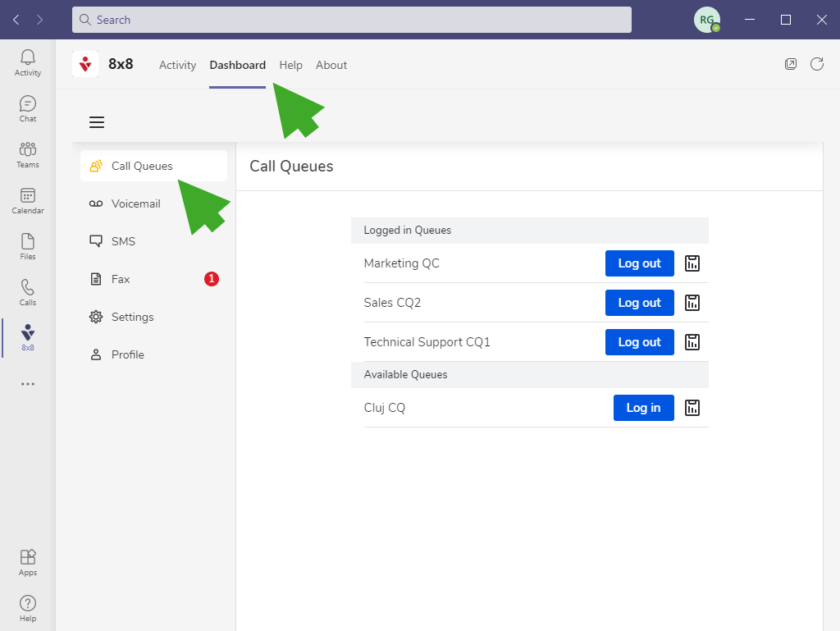Image resolution: width=840 pixels, height=631 pixels.
Task: Open the Activity bell in Teams sidebar
Action: pos(28,62)
